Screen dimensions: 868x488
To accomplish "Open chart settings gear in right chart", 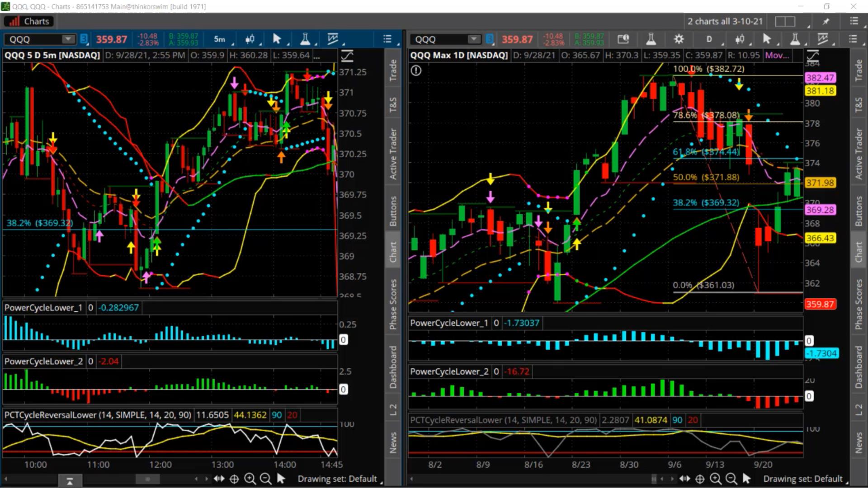I will 679,39.
